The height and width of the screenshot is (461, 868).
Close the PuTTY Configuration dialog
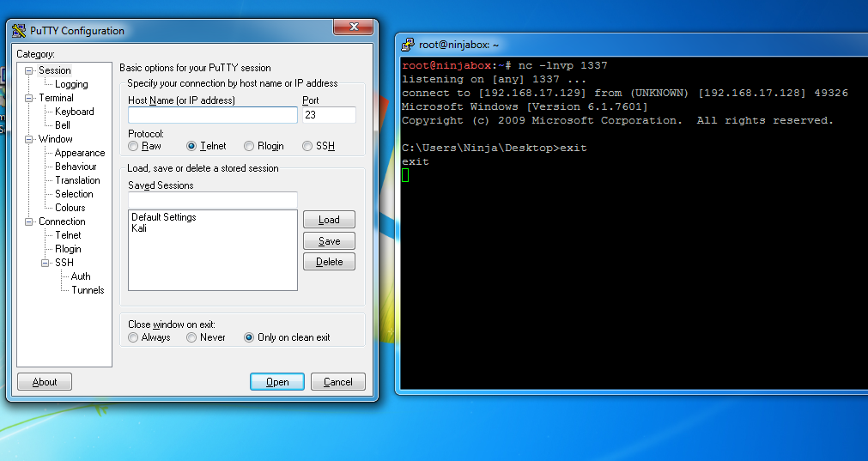(x=354, y=27)
